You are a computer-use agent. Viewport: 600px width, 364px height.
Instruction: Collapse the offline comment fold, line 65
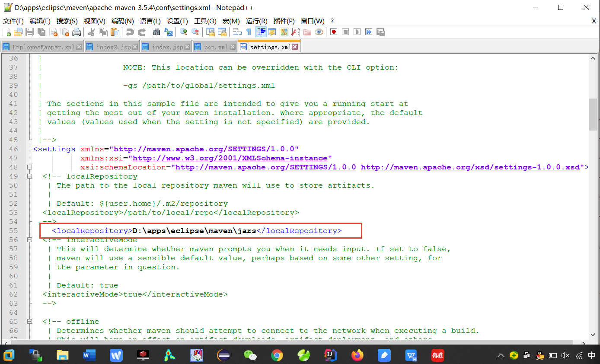29,322
